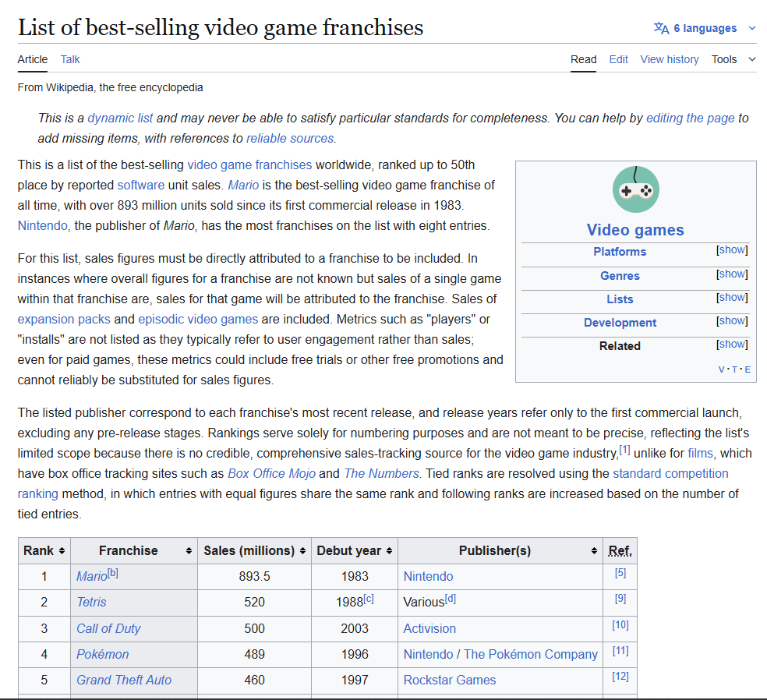Open the Development link in infobox
This screenshot has height=700, width=767.
[x=620, y=323]
